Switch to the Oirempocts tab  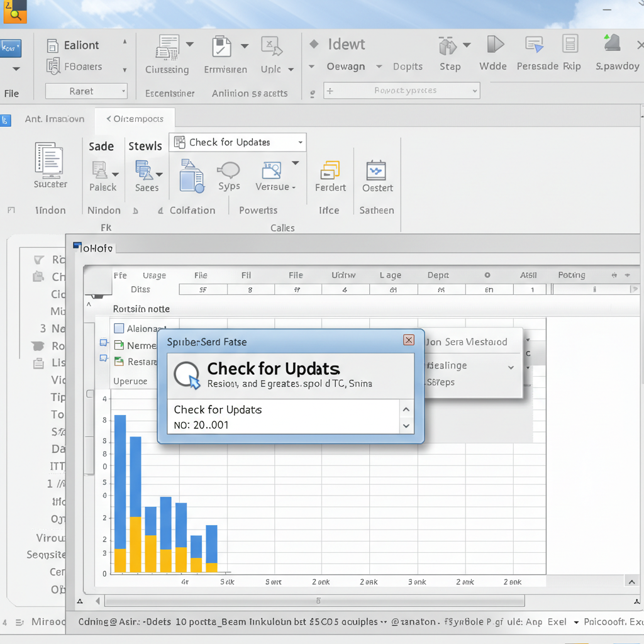point(135,119)
